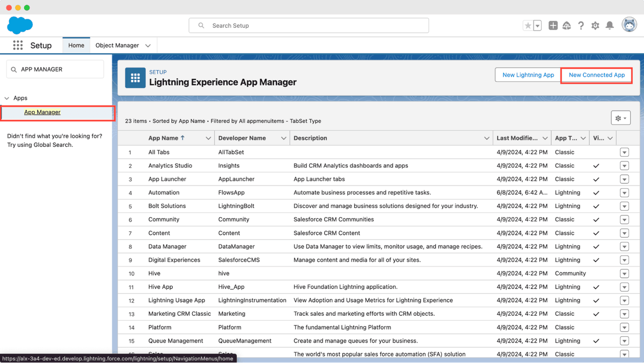Open row actions menu for Content
Image resolution: width=644 pixels, height=363 pixels.
[x=624, y=233]
